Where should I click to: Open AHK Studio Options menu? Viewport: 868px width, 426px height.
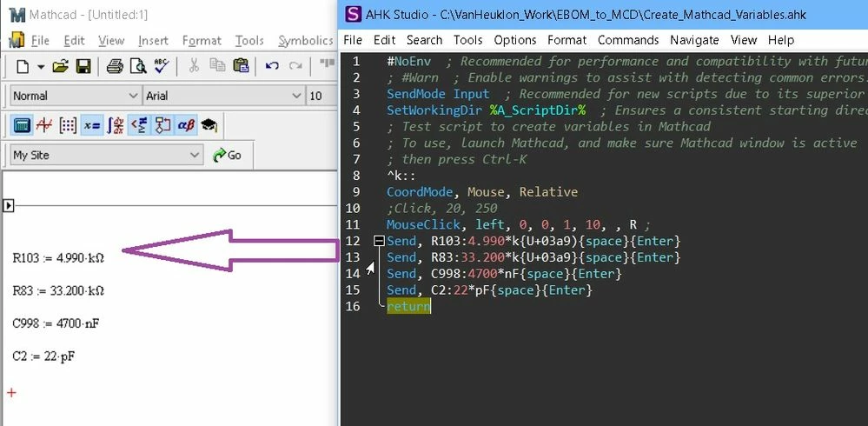pyautogui.click(x=515, y=40)
